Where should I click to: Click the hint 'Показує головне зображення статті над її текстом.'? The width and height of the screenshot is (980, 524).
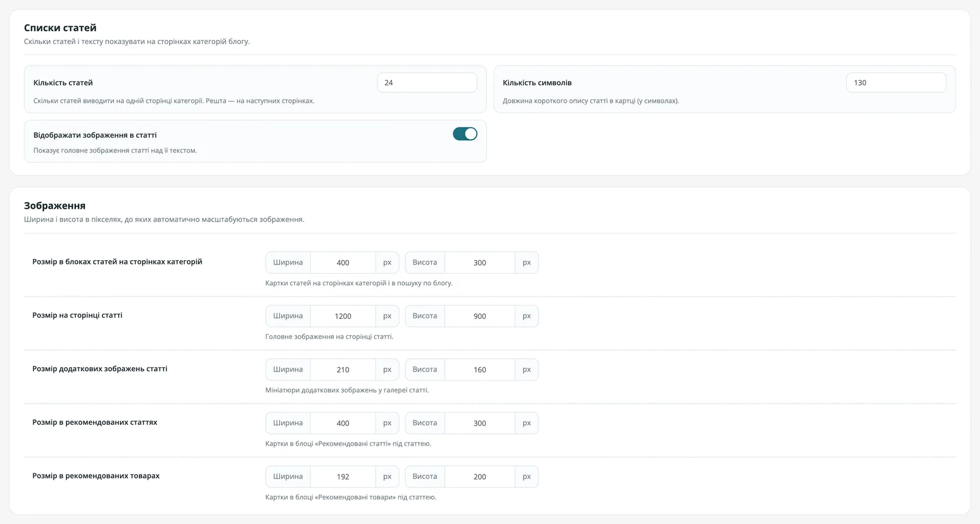(115, 151)
